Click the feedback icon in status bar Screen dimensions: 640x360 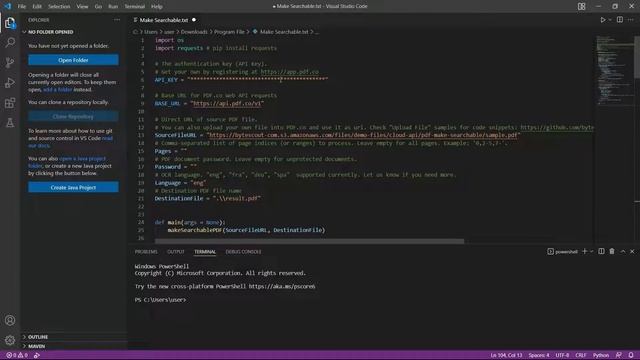(619, 355)
